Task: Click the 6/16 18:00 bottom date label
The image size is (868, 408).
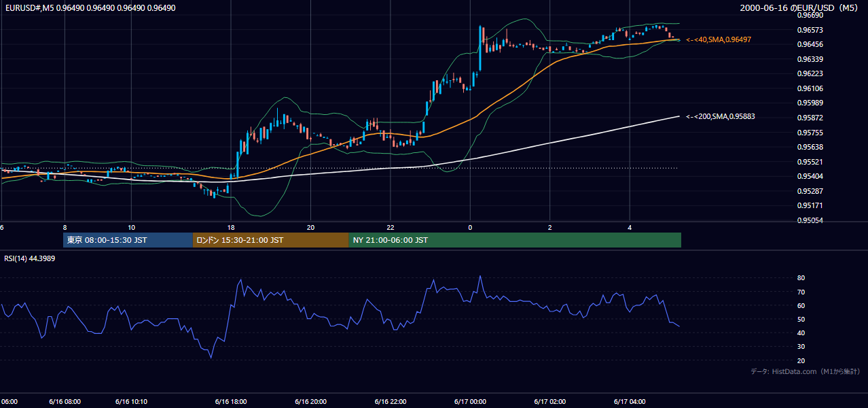Action: click(231, 401)
